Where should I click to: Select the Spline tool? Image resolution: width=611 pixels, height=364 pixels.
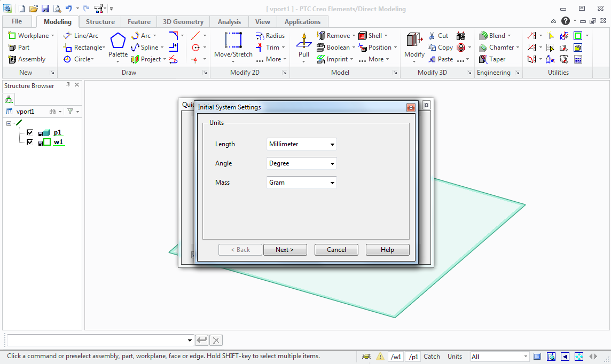pos(146,48)
